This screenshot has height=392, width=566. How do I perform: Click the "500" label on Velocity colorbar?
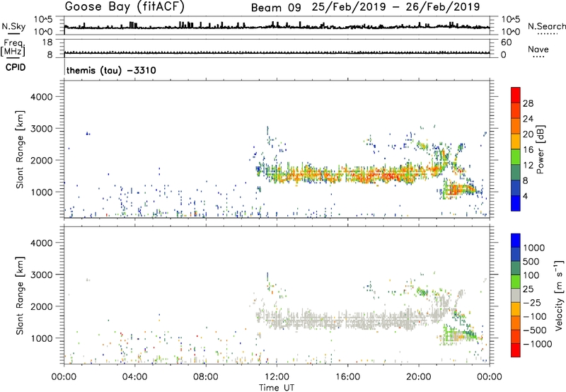(530, 261)
